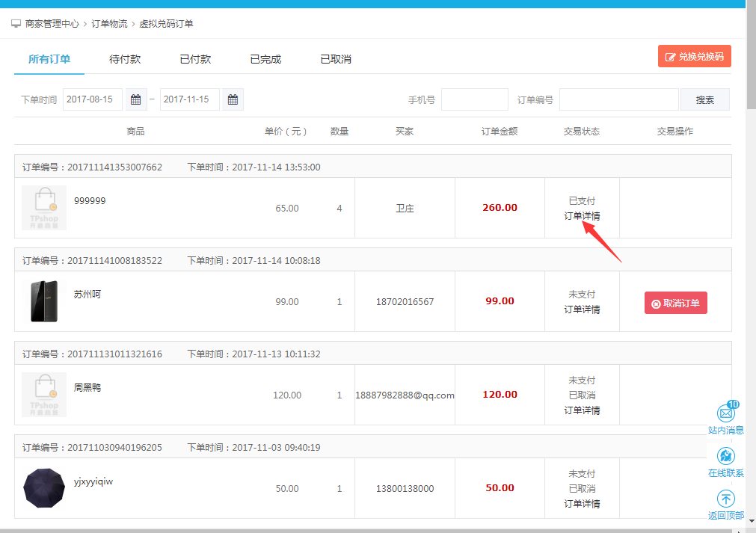Go to 商家管理中心 in breadcrumb
Screen dimensions: 756x533
point(52,24)
